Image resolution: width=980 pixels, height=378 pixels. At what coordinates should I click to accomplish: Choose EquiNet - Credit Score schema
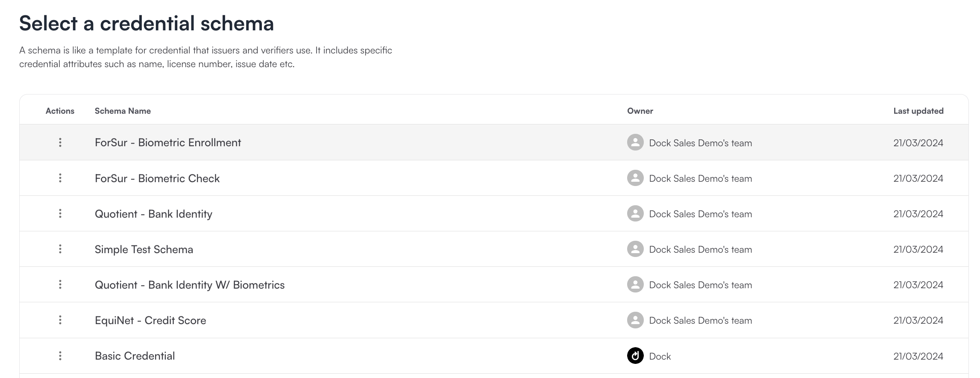pos(150,320)
